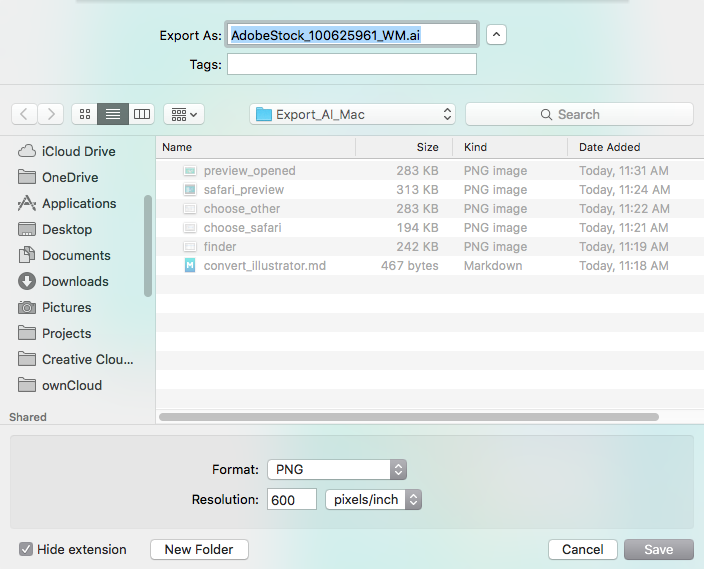Open iCloud Drive in sidebar
The width and height of the screenshot is (704, 569).
pyautogui.click(x=78, y=152)
